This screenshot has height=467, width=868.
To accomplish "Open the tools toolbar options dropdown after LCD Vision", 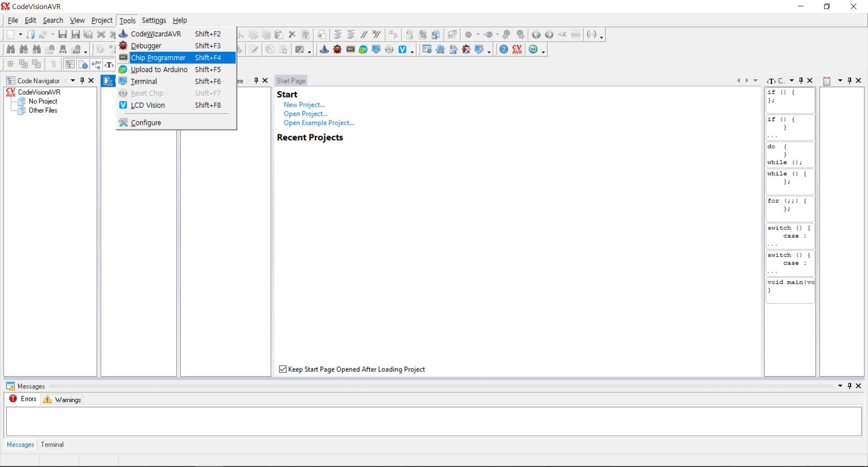I will click(412, 52).
